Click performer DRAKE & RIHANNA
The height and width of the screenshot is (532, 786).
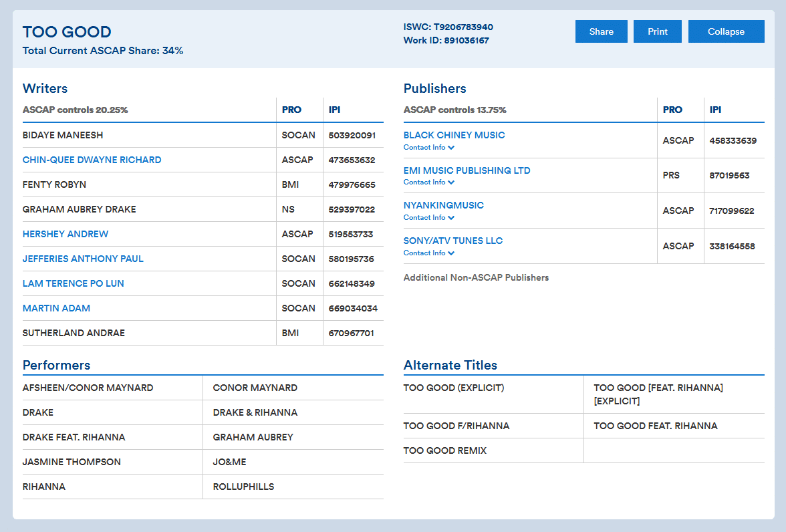point(255,412)
